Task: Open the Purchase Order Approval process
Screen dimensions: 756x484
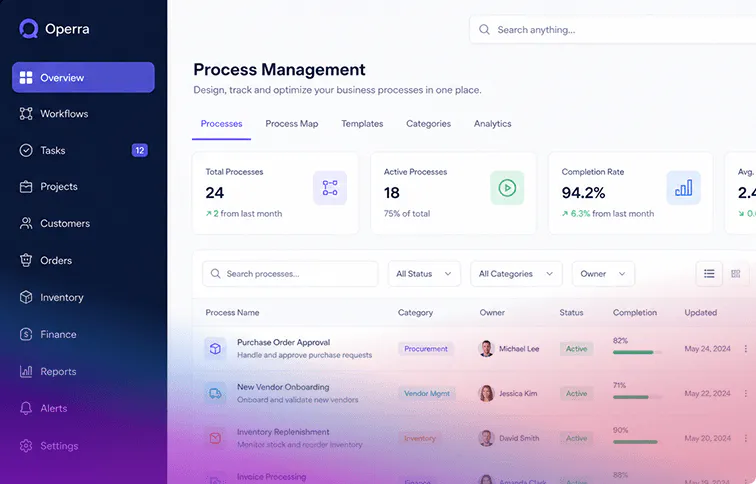Action: click(x=284, y=342)
